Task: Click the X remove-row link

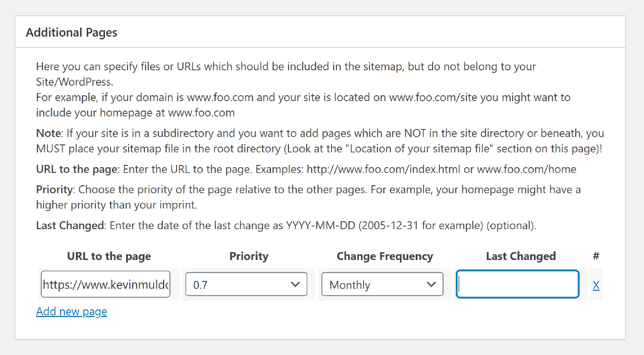Action: click(596, 285)
